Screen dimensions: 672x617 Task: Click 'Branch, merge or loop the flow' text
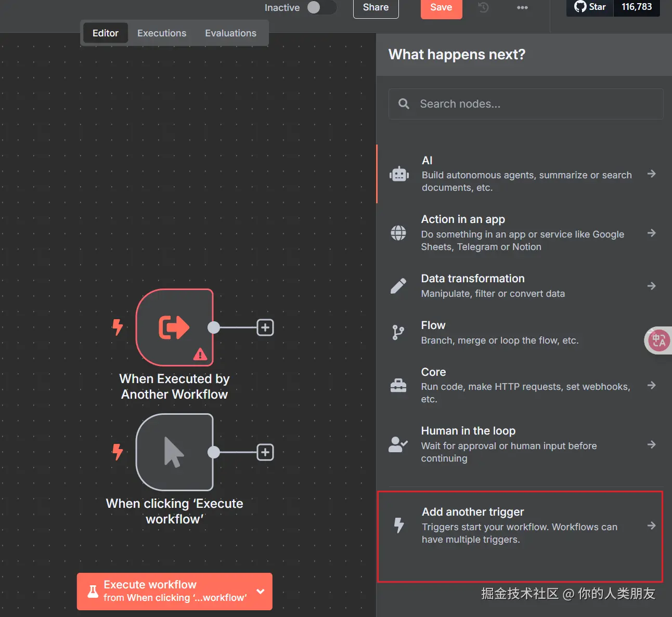pyautogui.click(x=499, y=340)
